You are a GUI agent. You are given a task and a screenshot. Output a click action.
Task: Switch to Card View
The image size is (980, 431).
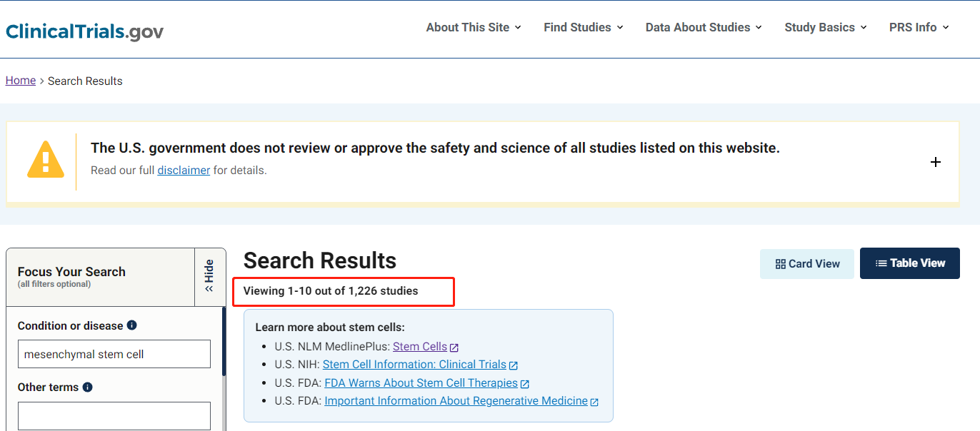click(807, 264)
